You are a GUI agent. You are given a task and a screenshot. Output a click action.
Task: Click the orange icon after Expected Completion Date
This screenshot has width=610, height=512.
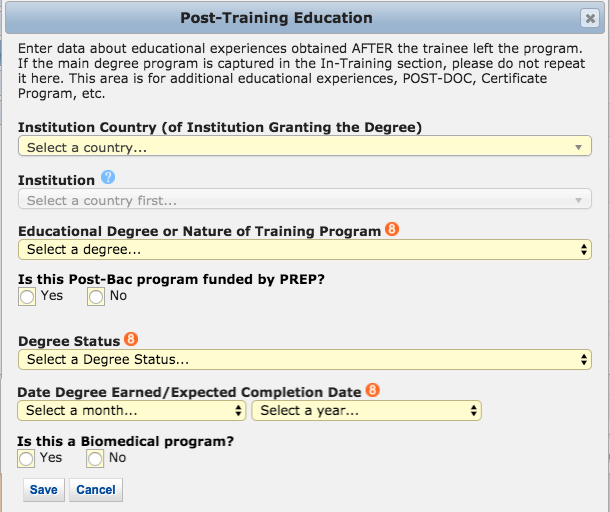point(375,391)
